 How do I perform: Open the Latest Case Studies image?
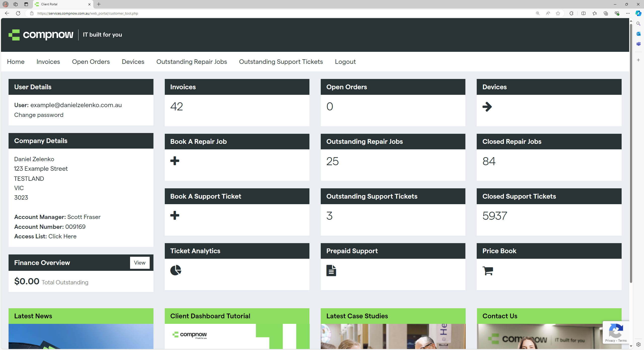[393, 336]
